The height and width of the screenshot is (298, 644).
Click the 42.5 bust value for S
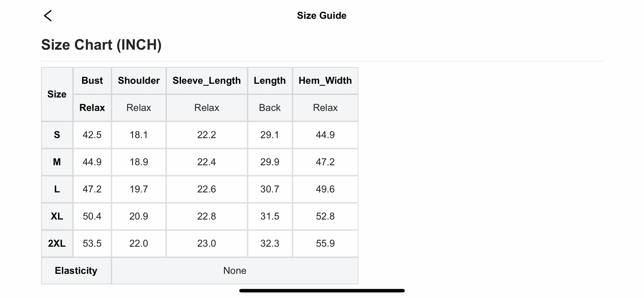tap(92, 135)
